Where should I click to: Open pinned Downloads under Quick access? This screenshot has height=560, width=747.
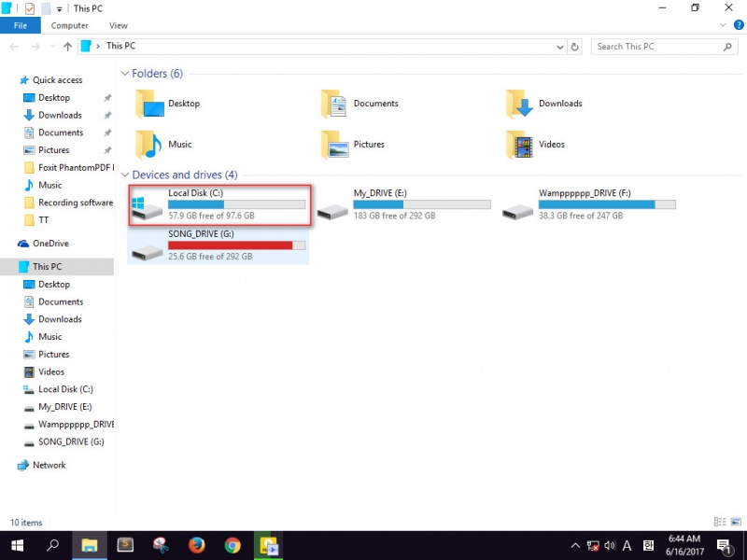(x=60, y=115)
